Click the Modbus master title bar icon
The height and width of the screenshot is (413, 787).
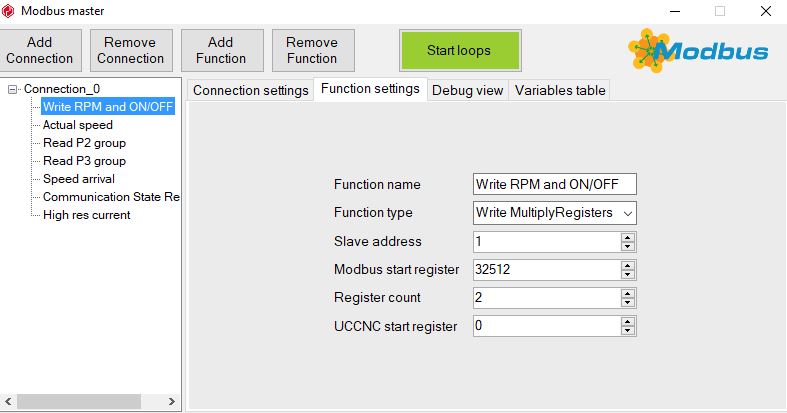coord(10,11)
